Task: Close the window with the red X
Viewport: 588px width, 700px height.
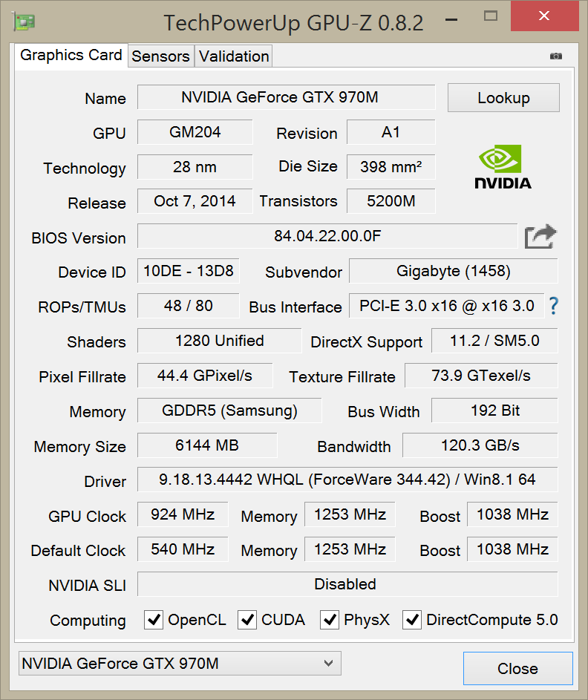Action: click(x=544, y=16)
